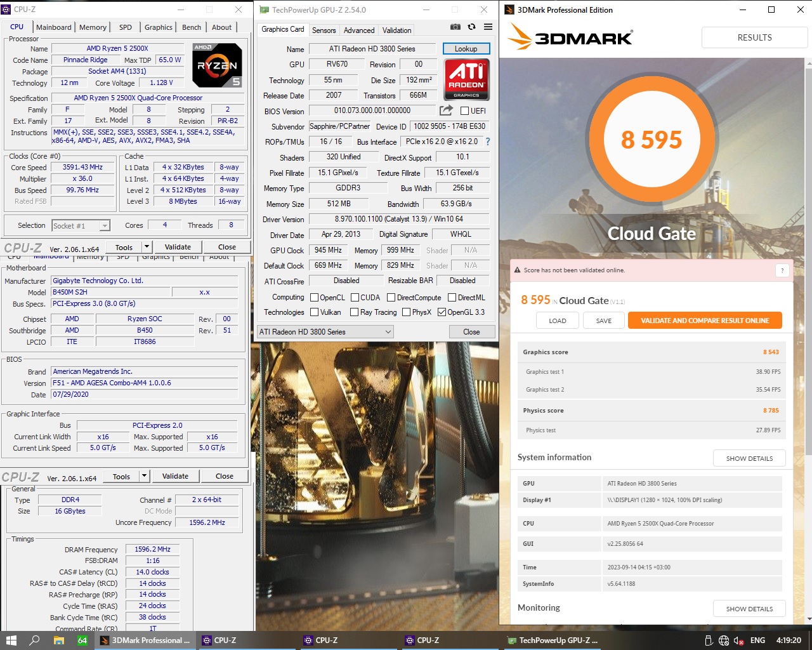
Task: Switch to TechPowerUp GPU-Z taskbar button
Action: pos(552,640)
